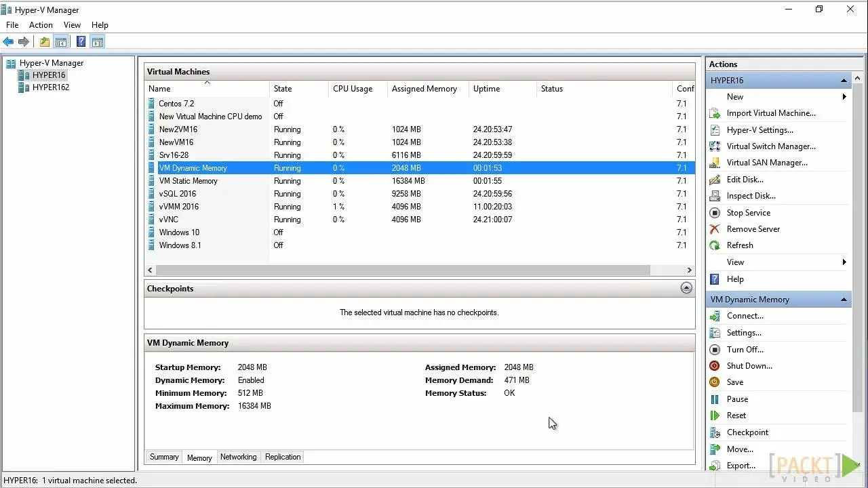
Task: Collapse the Checkpoints panel
Action: [x=686, y=288]
